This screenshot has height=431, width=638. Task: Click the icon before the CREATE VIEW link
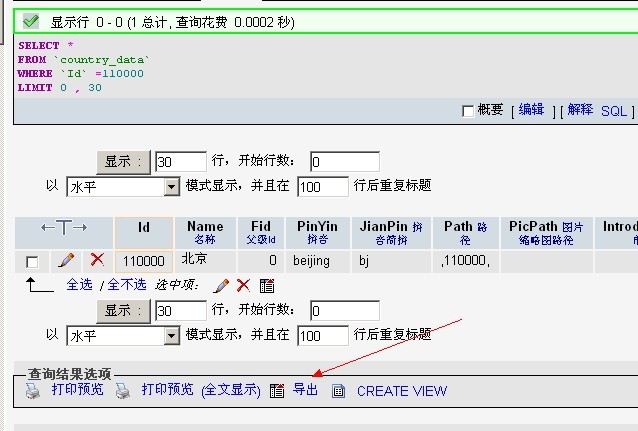(338, 391)
